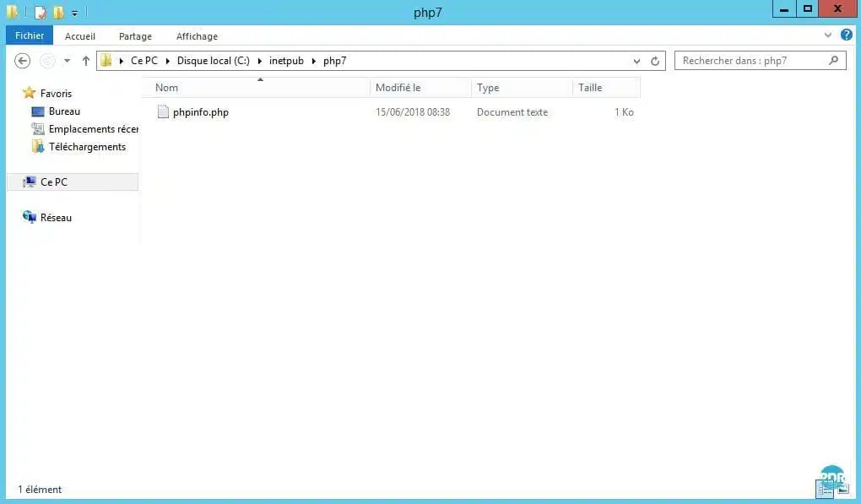Expand the arrow before Ce PC
861x504 pixels.
(x=122, y=61)
